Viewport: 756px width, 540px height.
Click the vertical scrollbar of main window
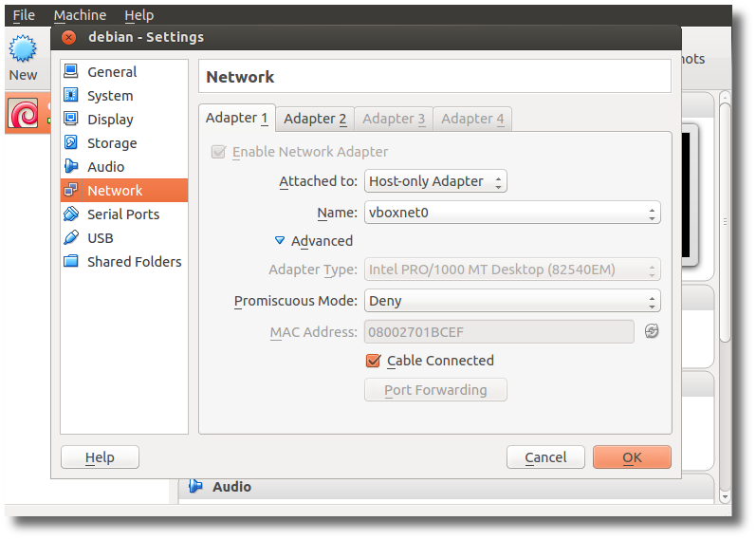pos(725,222)
